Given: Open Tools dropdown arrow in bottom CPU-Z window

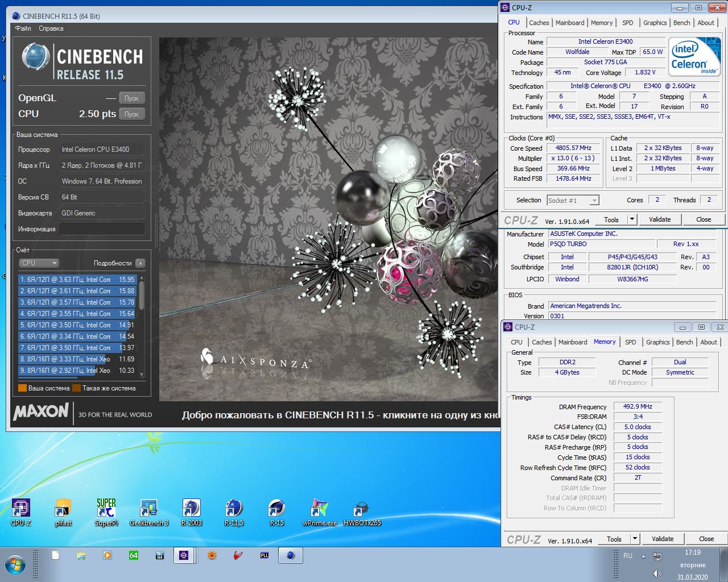Looking at the screenshot, I should 635,539.
